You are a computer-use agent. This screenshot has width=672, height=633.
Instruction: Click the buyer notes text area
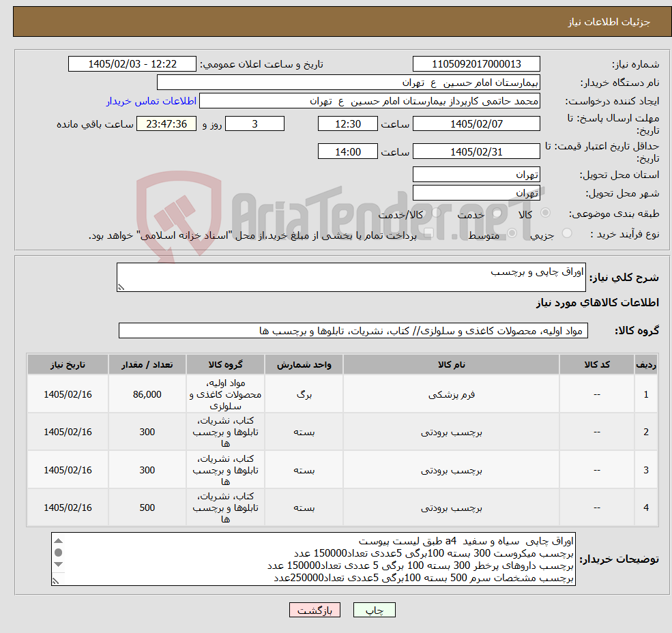[313, 559]
